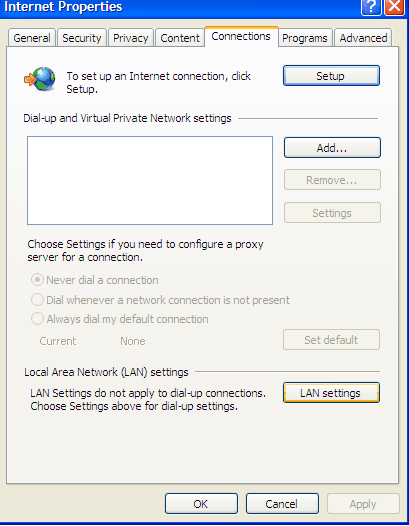Click the question mark help icon
The height and width of the screenshot is (526, 409).
pos(371,7)
